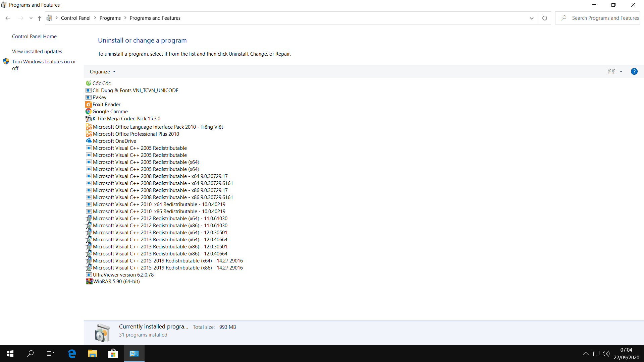Click the Microsoft OneDrive cloud icon
Viewport: 644px width, 362px height.
(89, 141)
